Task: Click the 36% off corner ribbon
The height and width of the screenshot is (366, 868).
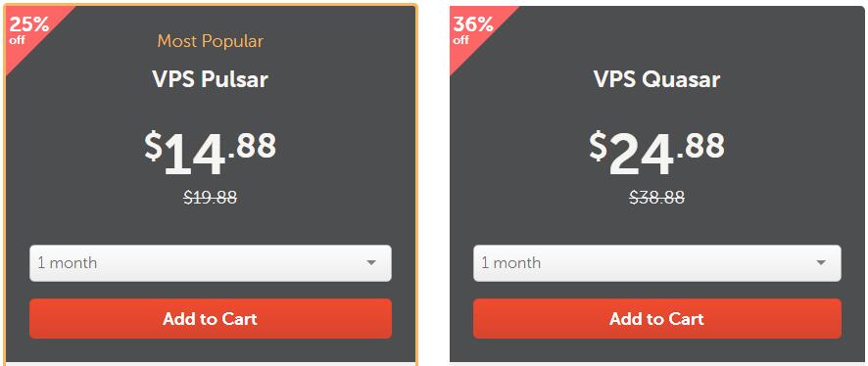Action: pyautogui.click(x=471, y=30)
